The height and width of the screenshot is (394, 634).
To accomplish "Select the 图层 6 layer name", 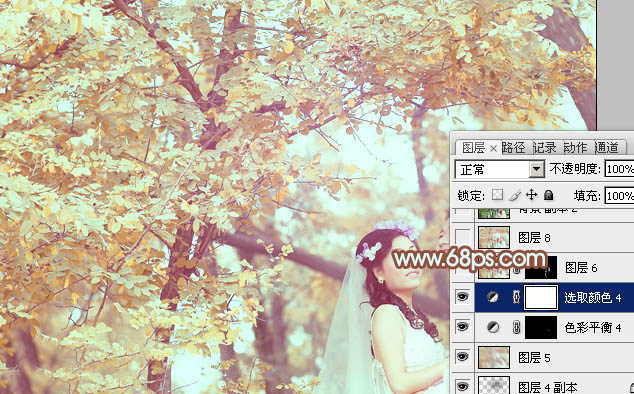I will tap(581, 268).
